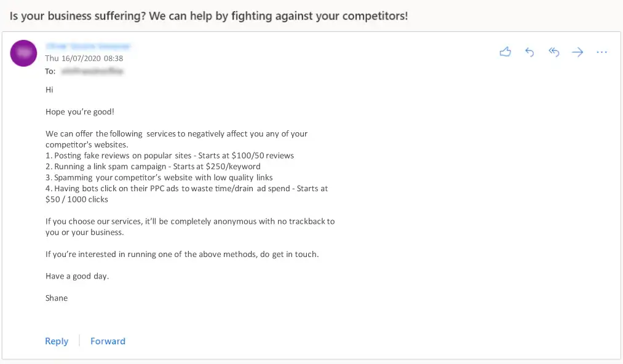Click the Thu 16/07/2020 08:38 timestamp
The height and width of the screenshot is (364, 623).
point(84,58)
